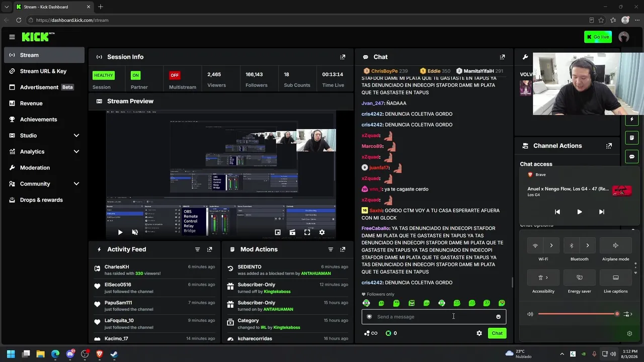The height and width of the screenshot is (362, 644).
Task: Click the channel points infinity icon
Action: click(371, 333)
